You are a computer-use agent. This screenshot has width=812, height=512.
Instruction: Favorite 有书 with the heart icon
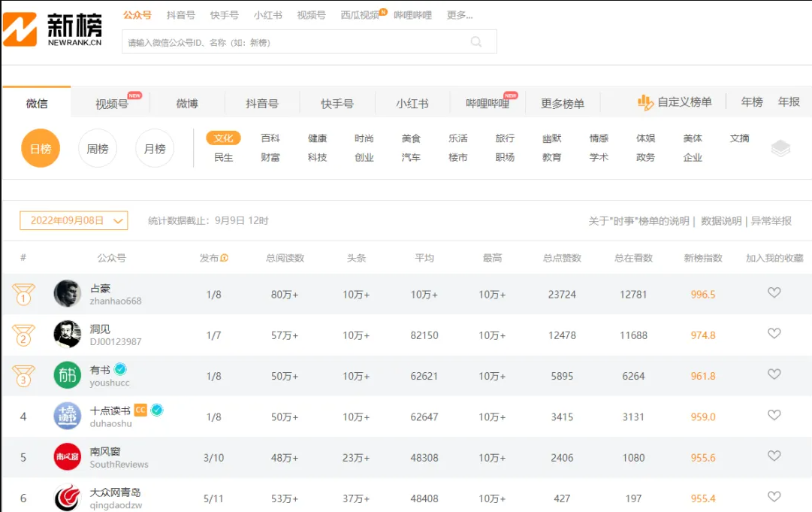point(774,374)
